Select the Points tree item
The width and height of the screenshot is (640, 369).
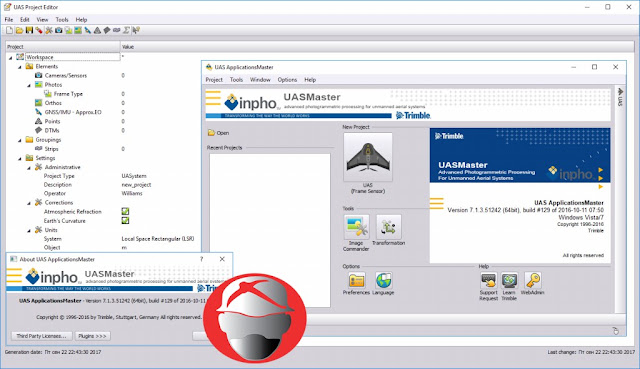[x=52, y=121]
